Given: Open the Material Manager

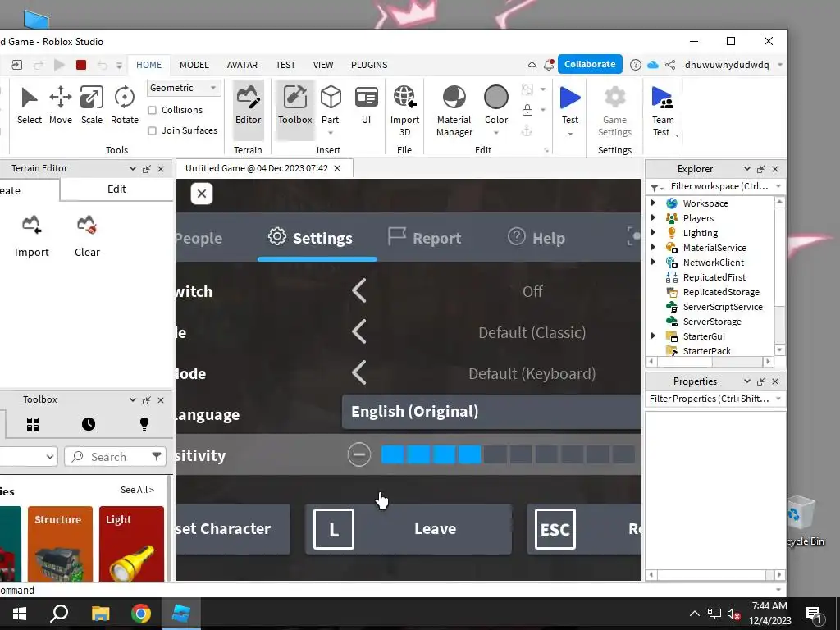Looking at the screenshot, I should click(x=454, y=111).
